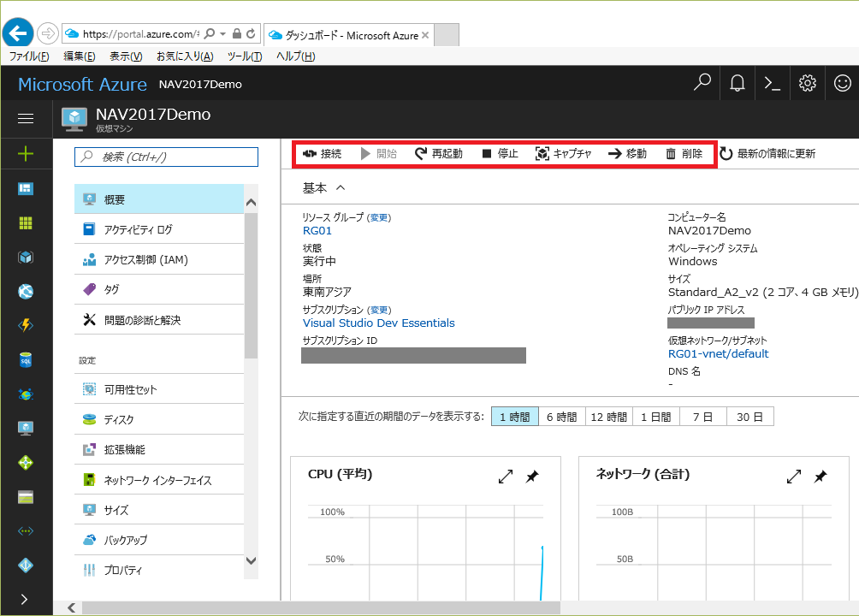Open 問題の診断と解決 menu item

(x=159, y=319)
